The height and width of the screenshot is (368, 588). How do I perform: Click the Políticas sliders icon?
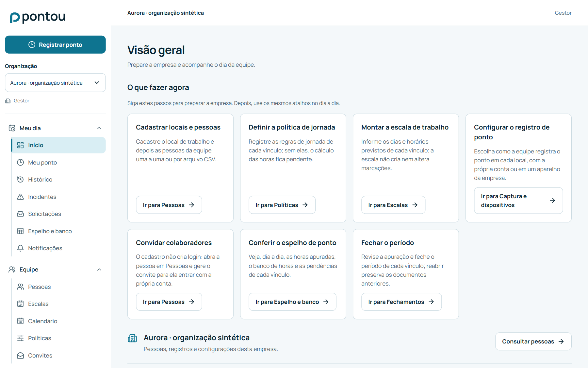tap(20, 338)
